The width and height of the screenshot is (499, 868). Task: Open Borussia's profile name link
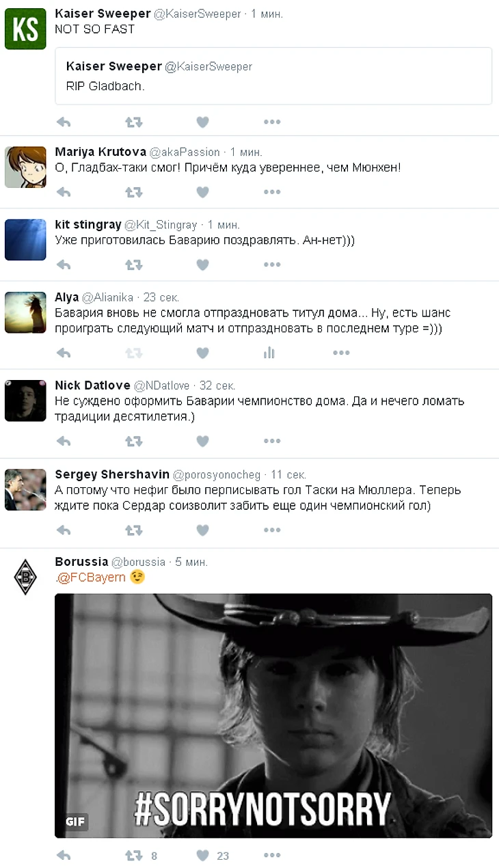click(x=81, y=562)
